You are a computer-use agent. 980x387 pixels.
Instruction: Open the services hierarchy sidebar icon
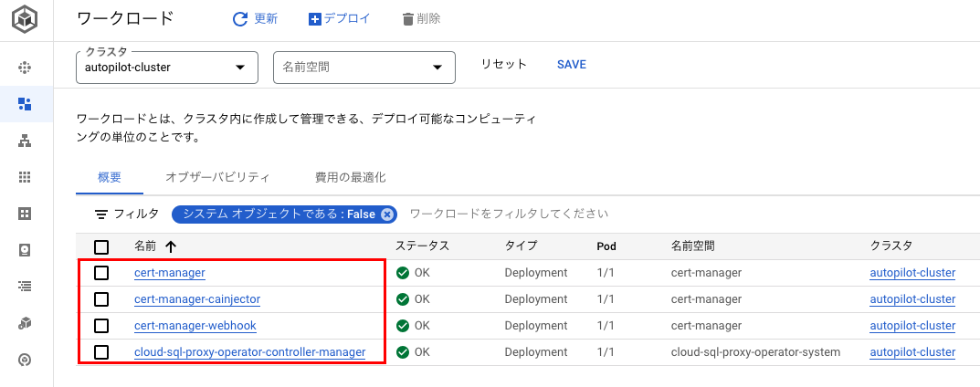pyautogui.click(x=25, y=141)
